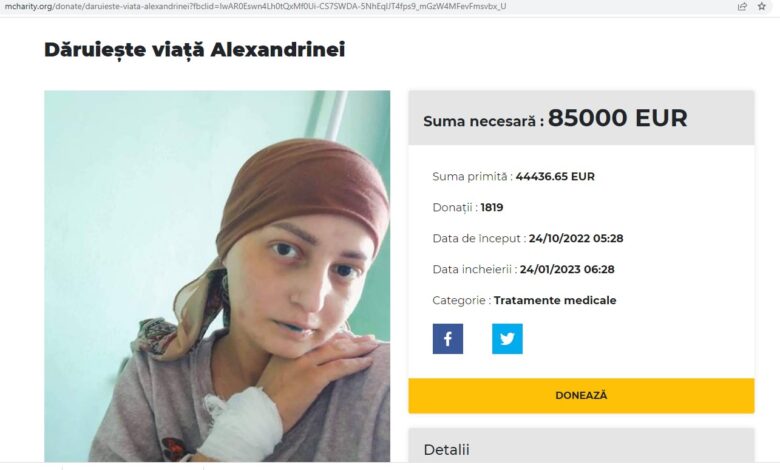Click the Data de început label
The width and height of the screenshot is (780, 470).
pyautogui.click(x=478, y=239)
